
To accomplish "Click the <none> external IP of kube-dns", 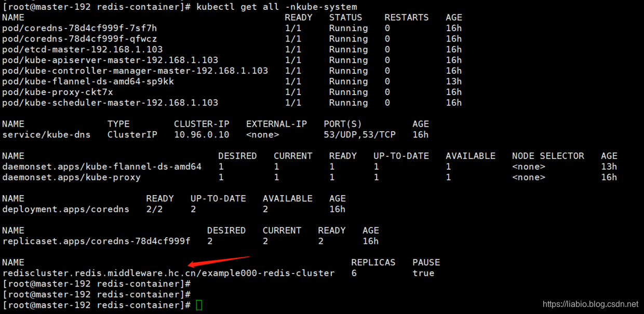I will [262, 134].
